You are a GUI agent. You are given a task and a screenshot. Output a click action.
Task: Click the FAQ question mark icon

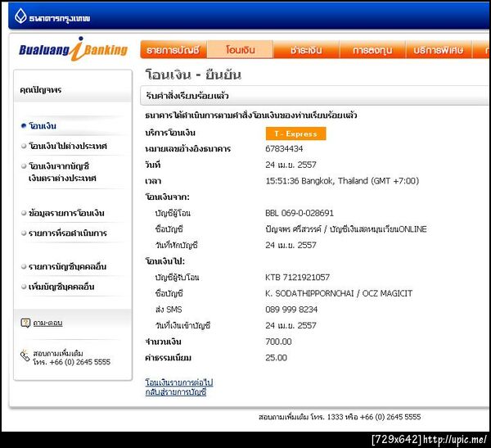click(25, 323)
